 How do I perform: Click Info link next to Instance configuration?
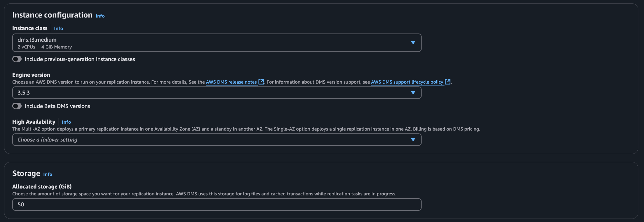[x=100, y=16]
